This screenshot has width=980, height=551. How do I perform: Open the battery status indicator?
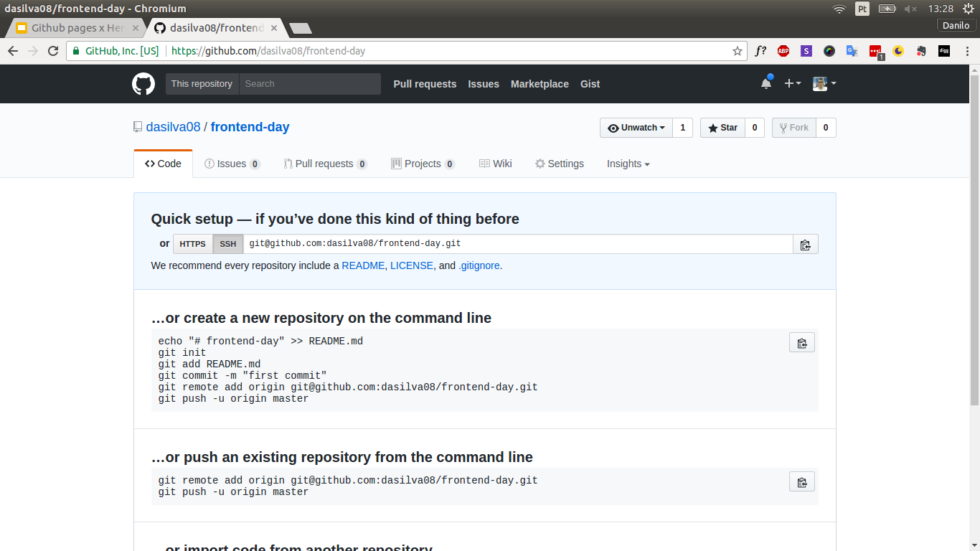(x=887, y=9)
